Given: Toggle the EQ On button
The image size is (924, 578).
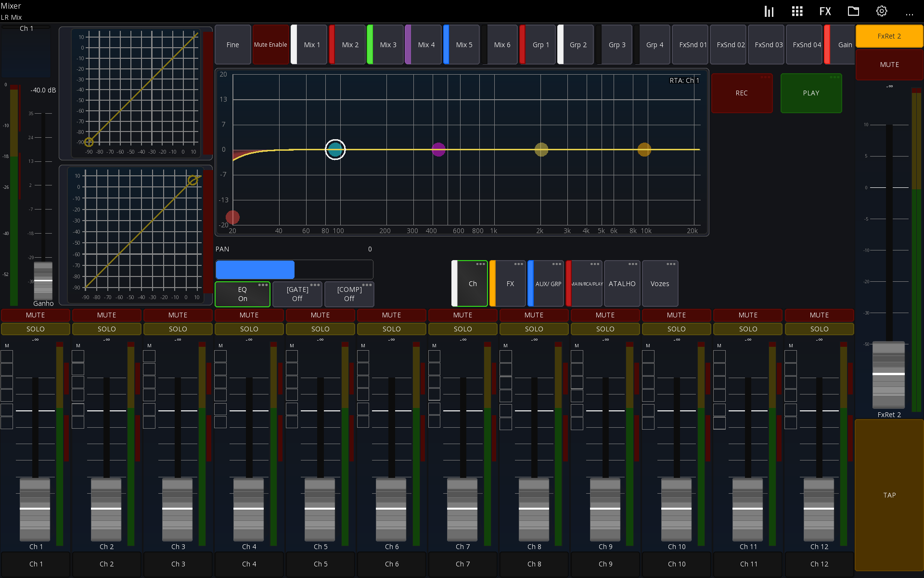Looking at the screenshot, I should (x=243, y=294).
